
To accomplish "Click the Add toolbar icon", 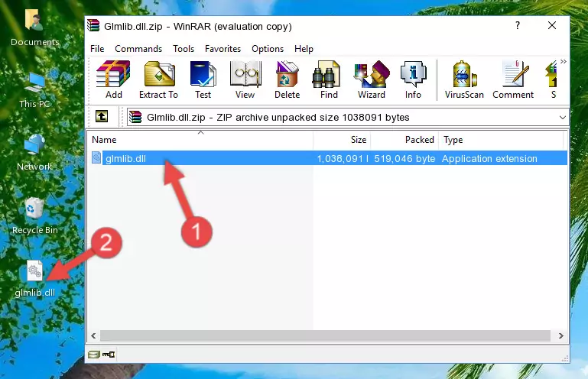I will pyautogui.click(x=113, y=79).
